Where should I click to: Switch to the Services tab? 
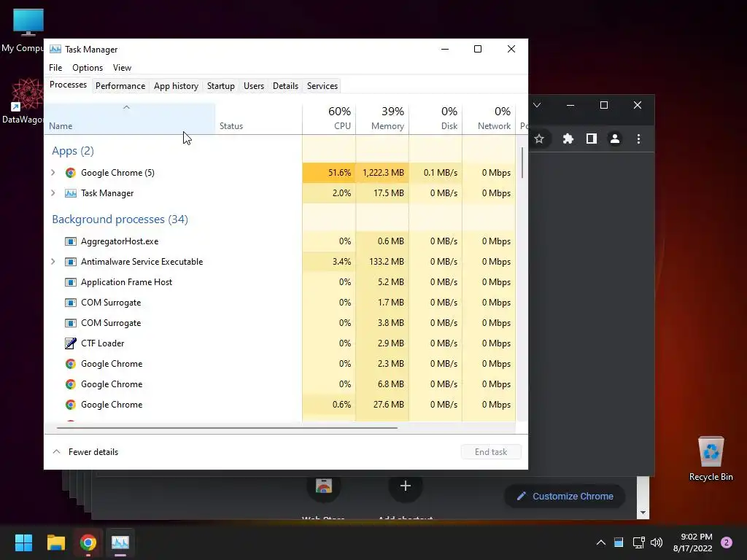click(x=322, y=86)
